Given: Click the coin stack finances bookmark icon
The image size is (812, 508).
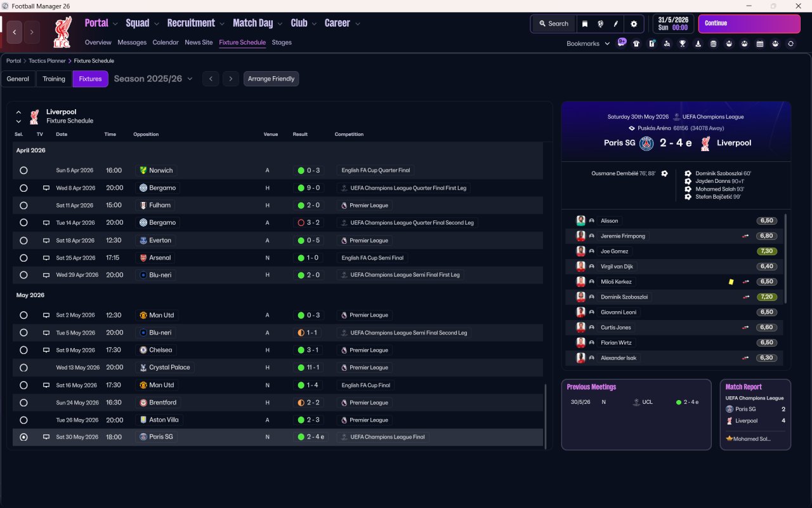Looking at the screenshot, I should pos(714,44).
